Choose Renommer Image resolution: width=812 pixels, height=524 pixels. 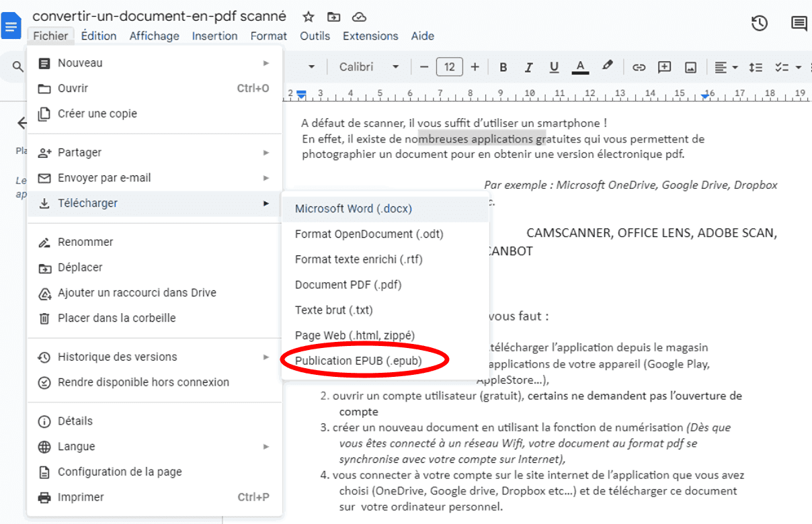coord(155,242)
